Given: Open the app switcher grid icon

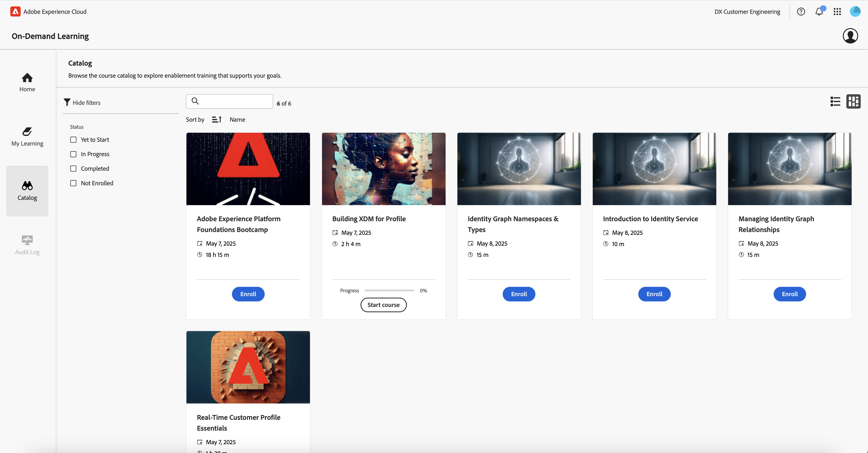Looking at the screenshot, I should point(837,12).
